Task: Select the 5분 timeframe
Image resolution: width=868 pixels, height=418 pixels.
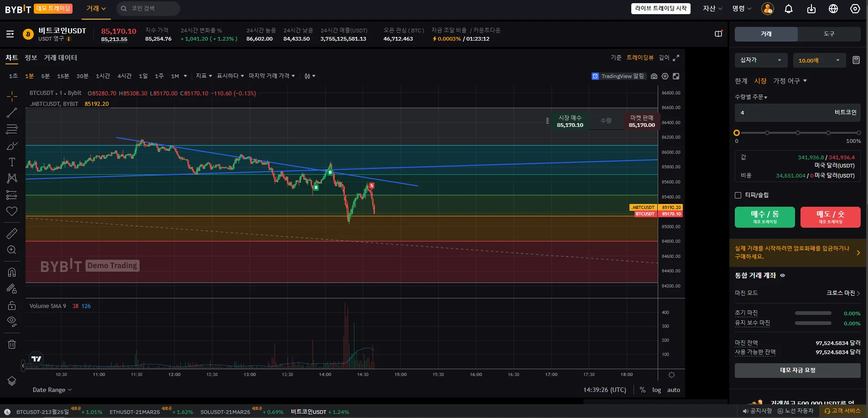Action: click(45, 76)
